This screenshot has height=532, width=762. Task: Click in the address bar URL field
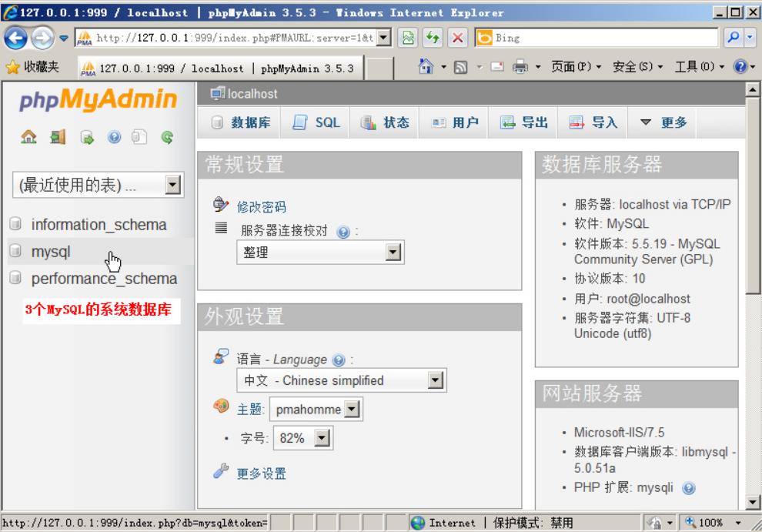[x=235, y=38]
